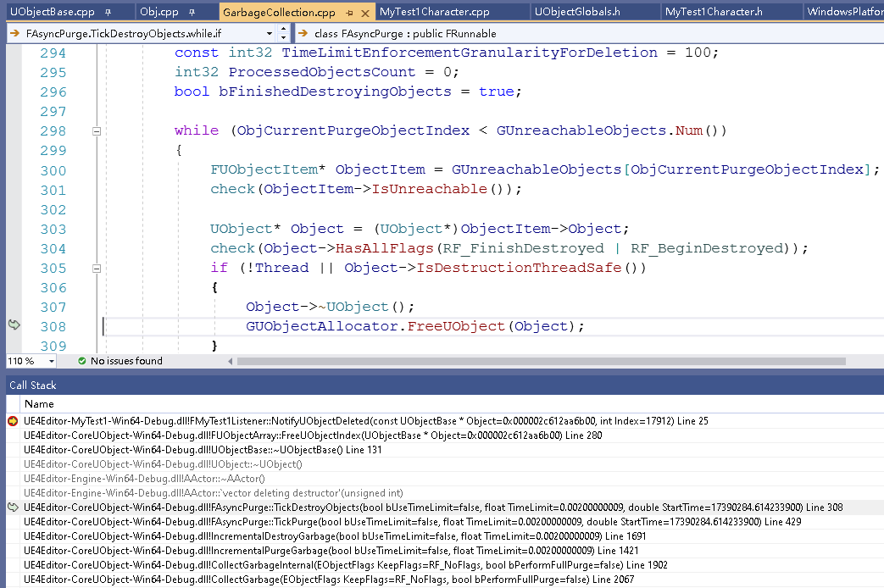Screen dimensions: 884x588
Task: Select the CollectGarbage Line 2067 frame
Action: pos(329,580)
